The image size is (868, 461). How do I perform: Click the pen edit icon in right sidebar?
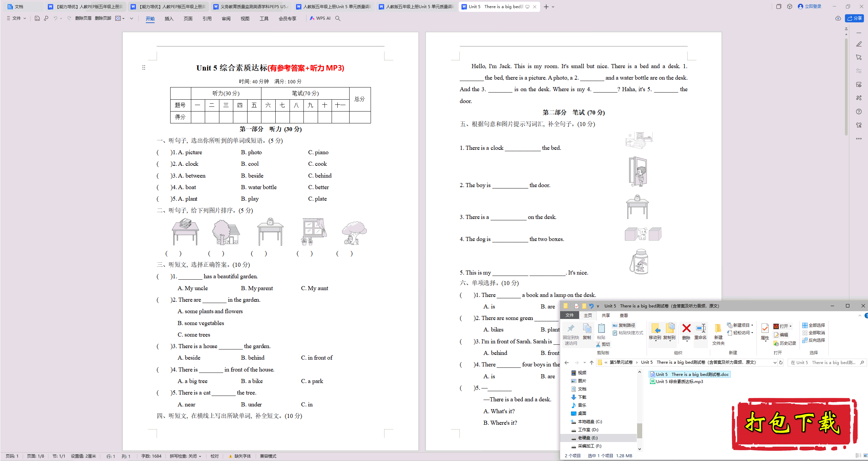pyautogui.click(x=859, y=44)
